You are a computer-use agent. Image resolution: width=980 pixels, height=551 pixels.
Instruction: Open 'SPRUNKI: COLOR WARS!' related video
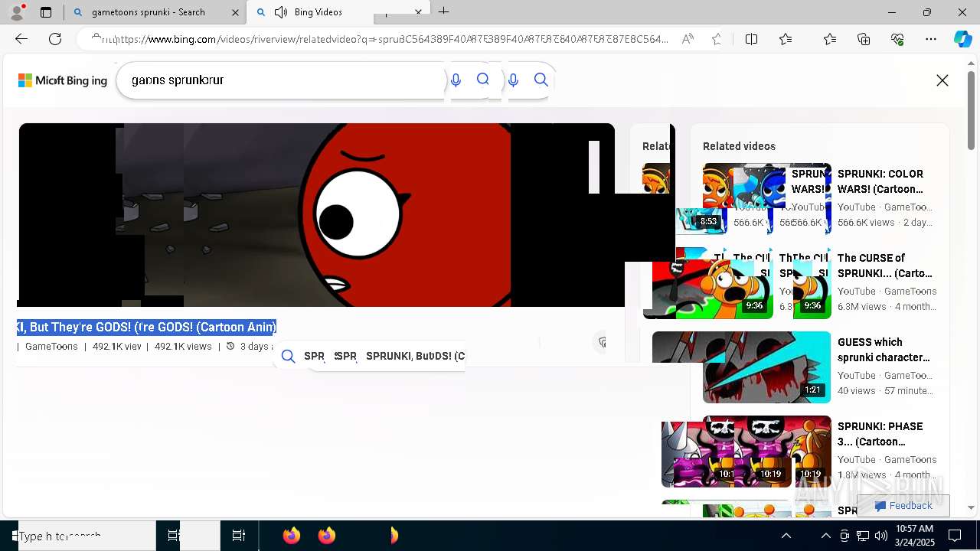(x=880, y=181)
